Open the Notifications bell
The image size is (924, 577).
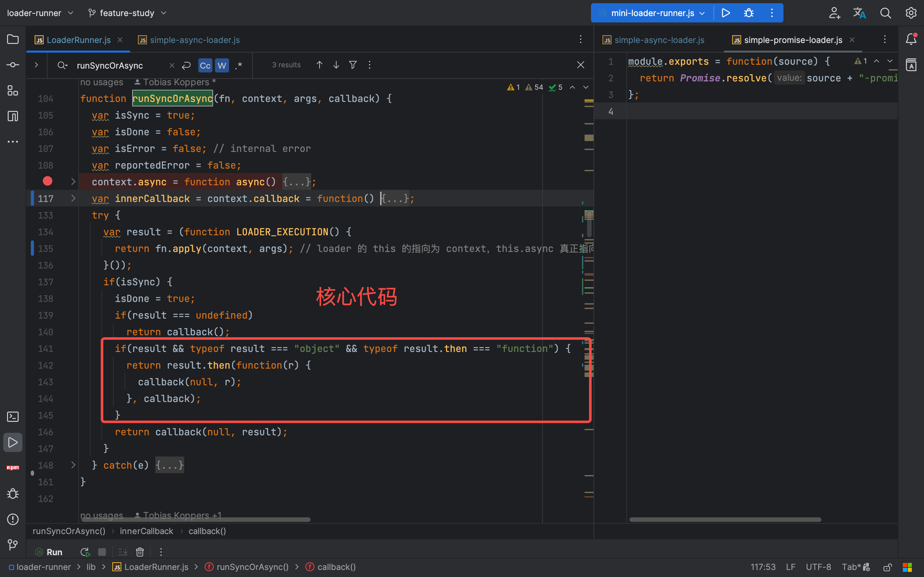pyautogui.click(x=911, y=39)
